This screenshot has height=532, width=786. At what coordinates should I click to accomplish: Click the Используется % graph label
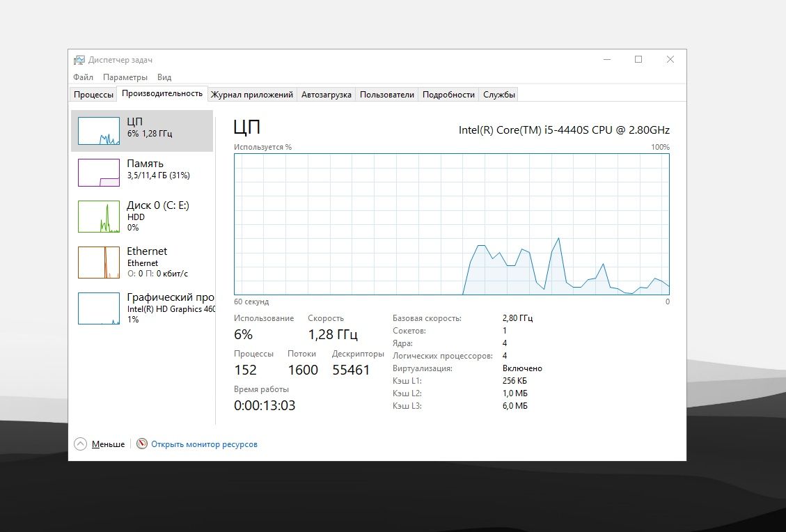(x=262, y=148)
